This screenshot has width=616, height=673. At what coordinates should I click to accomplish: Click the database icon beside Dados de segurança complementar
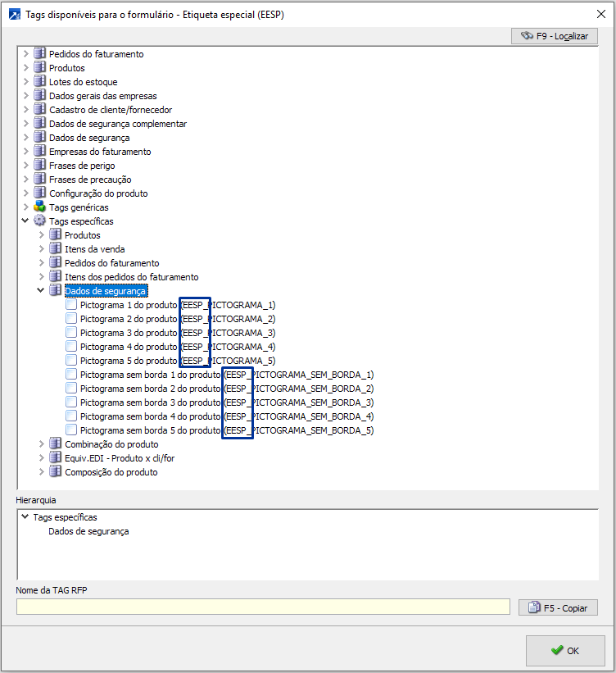(x=39, y=123)
